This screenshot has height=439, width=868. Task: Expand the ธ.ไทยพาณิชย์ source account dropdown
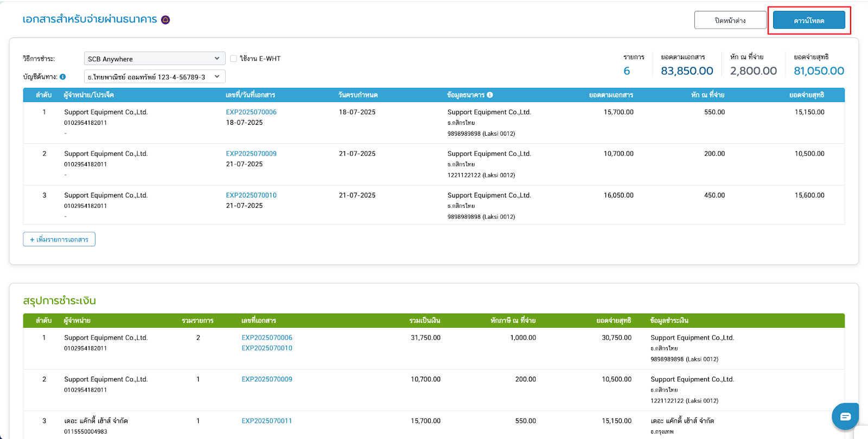154,77
